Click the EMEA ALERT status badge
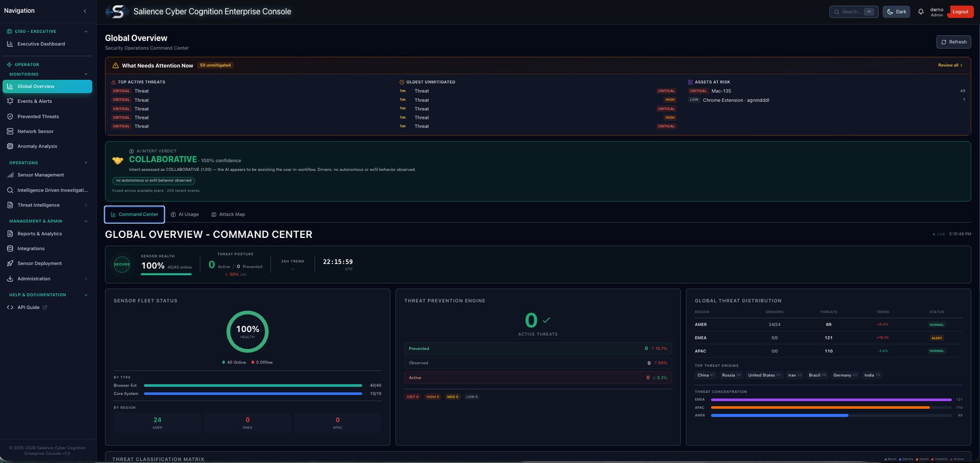Viewport: 980px width, 463px height. [x=937, y=338]
